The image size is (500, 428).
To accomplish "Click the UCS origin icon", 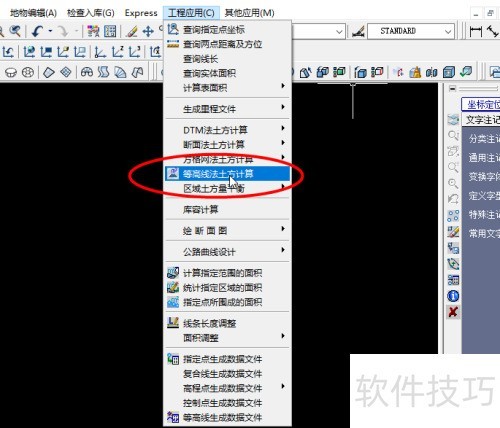I will [x=100, y=52].
